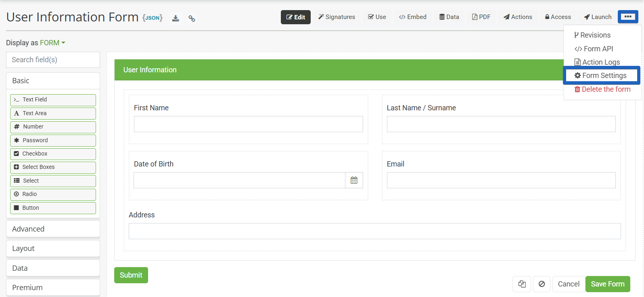Viewport: 644px width, 297px height.
Task: Select Revisions in the dropdown menu
Action: 592,35
